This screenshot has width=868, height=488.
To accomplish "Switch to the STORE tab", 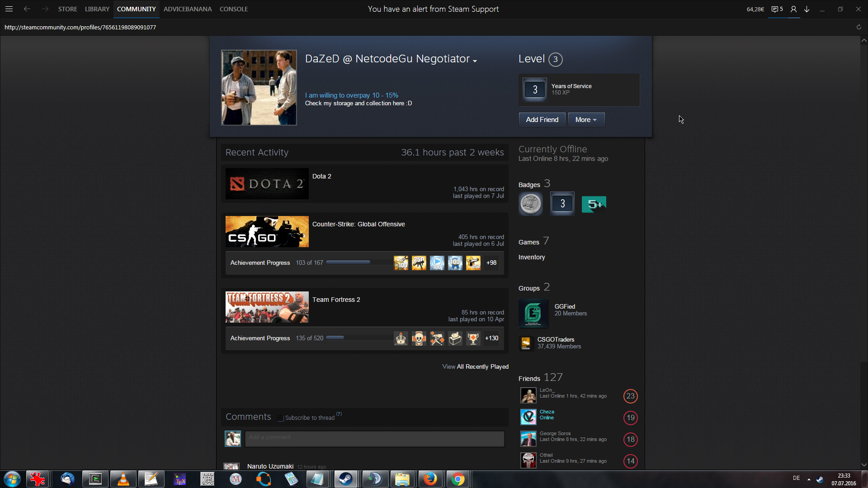I will 67,9.
